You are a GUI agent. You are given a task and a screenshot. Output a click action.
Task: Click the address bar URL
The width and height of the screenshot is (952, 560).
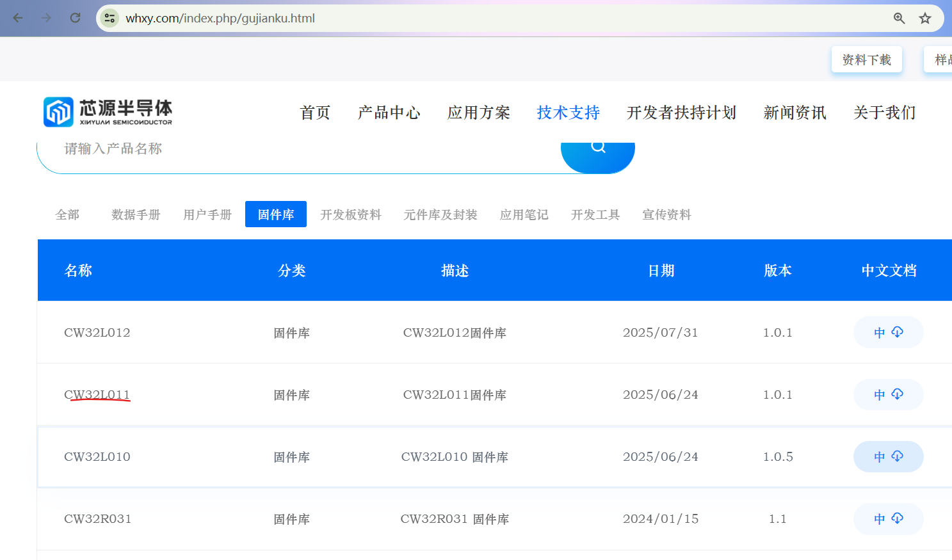(x=220, y=18)
